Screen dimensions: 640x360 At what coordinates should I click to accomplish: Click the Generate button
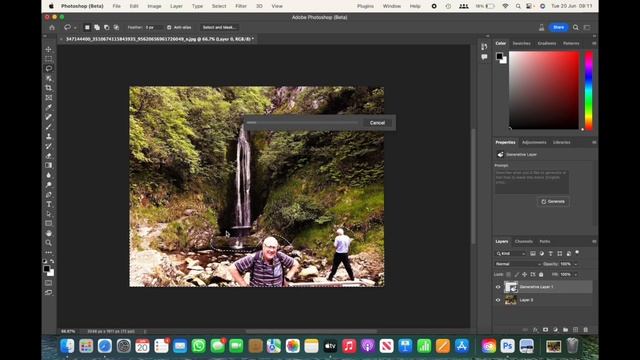coord(553,202)
